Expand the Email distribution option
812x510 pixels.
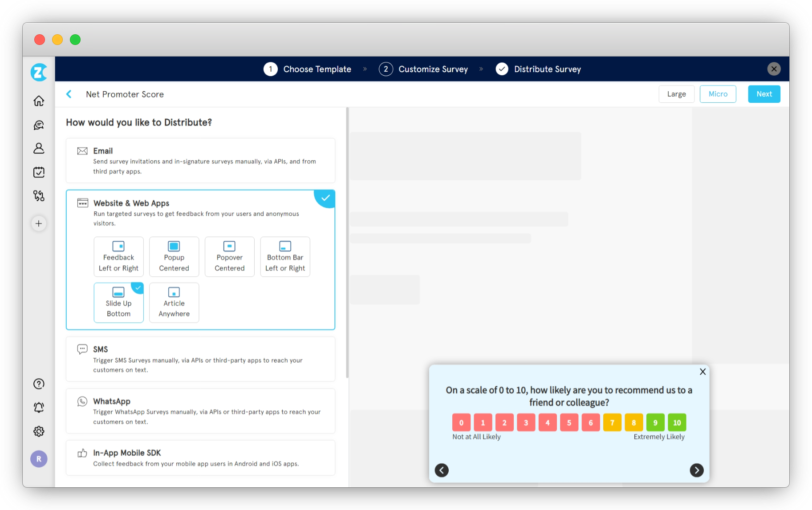(x=200, y=161)
